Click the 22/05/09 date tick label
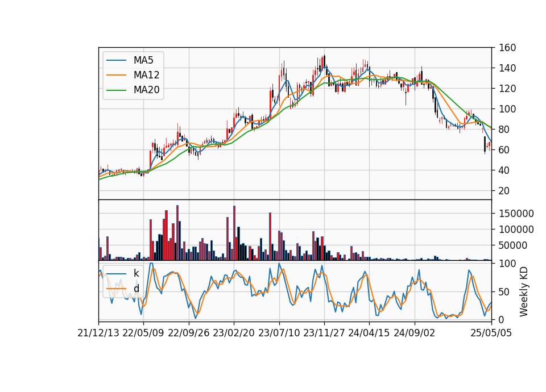 [x=143, y=333]
